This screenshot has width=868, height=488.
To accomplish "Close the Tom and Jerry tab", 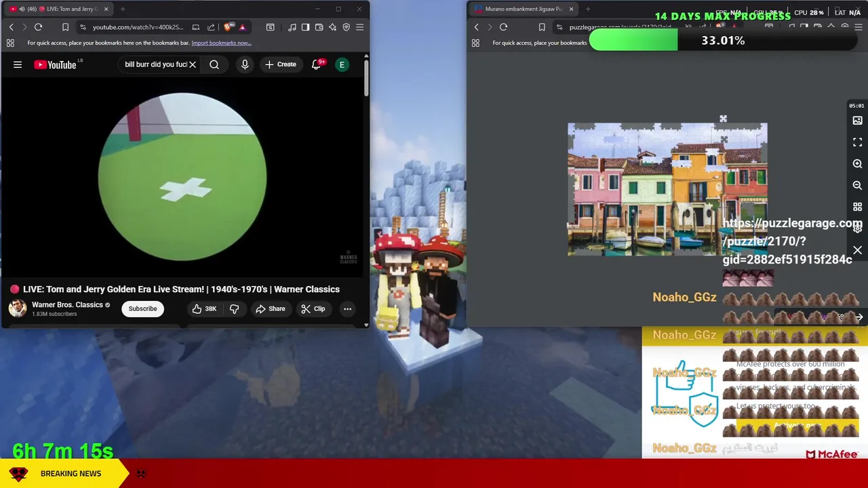I will tap(106, 9).
